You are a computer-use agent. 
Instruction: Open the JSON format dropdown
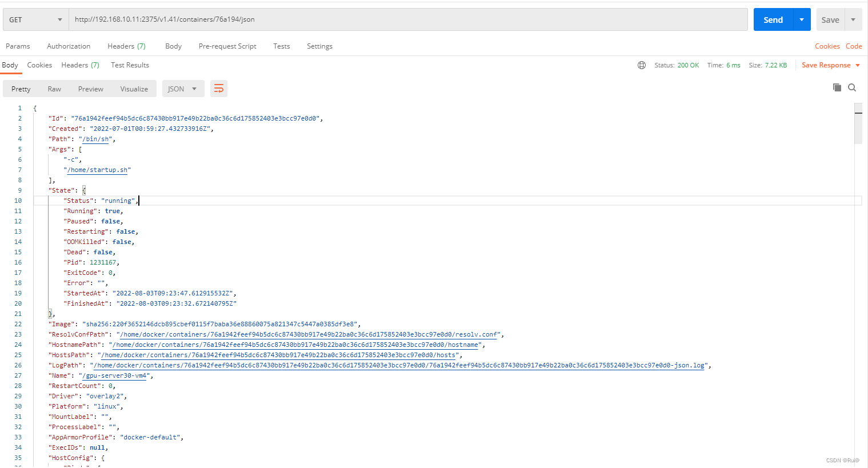(183, 89)
